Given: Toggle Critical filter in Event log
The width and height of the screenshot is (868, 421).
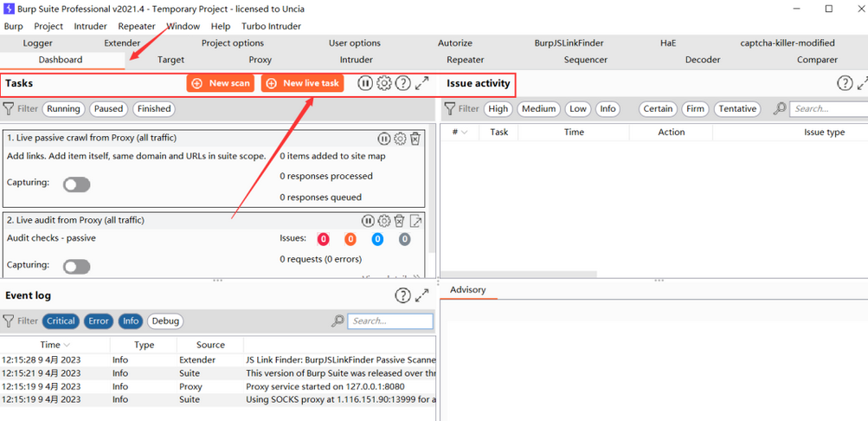Looking at the screenshot, I should coord(61,321).
